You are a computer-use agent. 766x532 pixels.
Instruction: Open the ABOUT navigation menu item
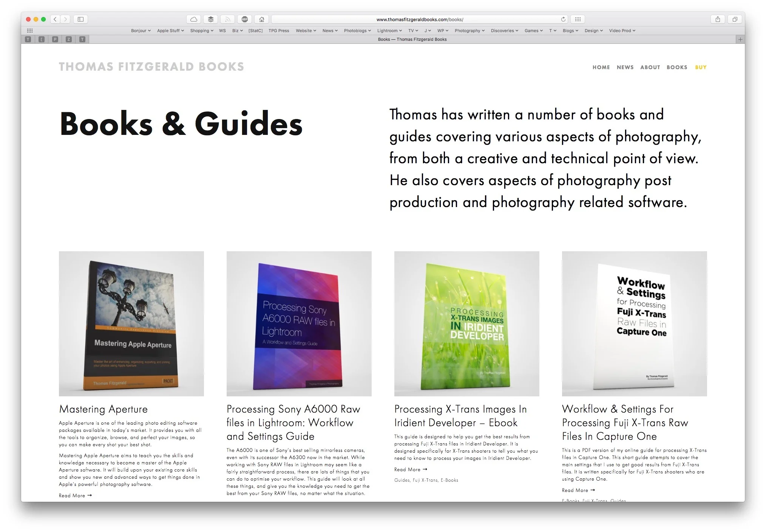pos(650,67)
